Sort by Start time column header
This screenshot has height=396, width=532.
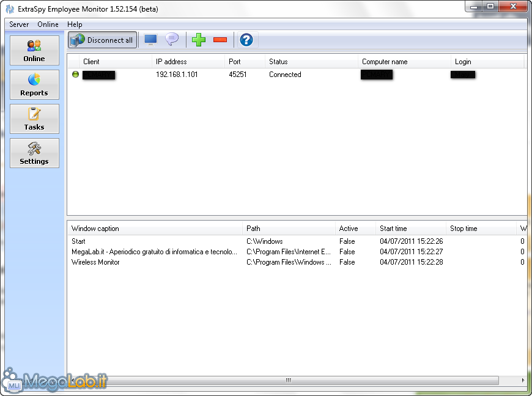tap(411, 229)
